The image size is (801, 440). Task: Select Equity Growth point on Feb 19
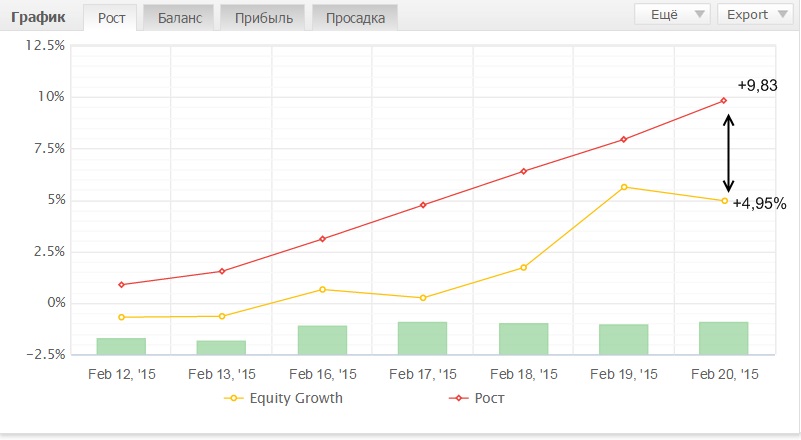(x=624, y=187)
